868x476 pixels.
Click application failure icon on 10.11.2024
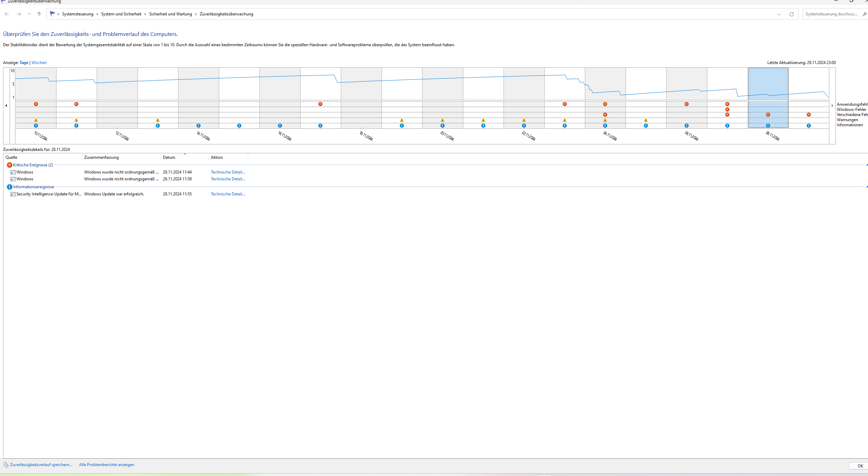tap(36, 104)
